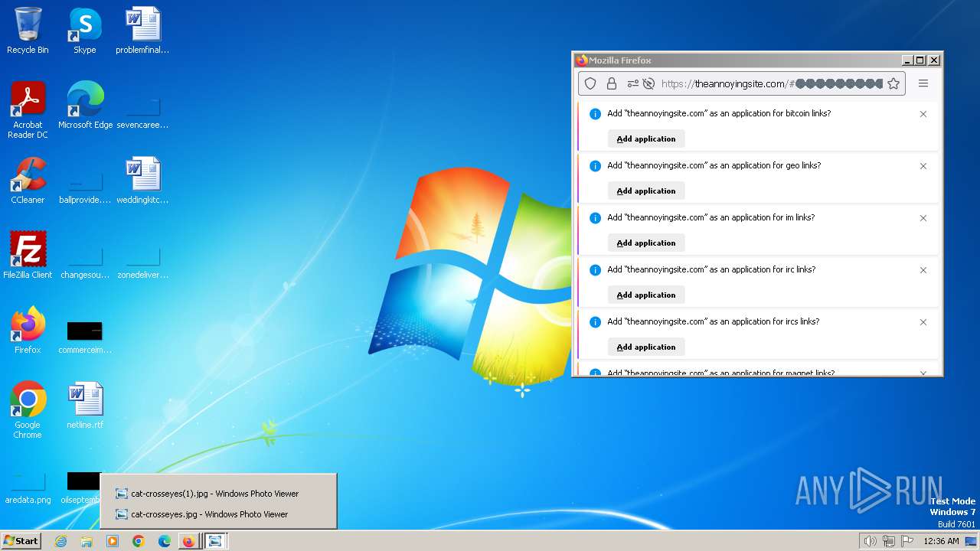Open the Firefox desktop shortcut

[x=28, y=331]
